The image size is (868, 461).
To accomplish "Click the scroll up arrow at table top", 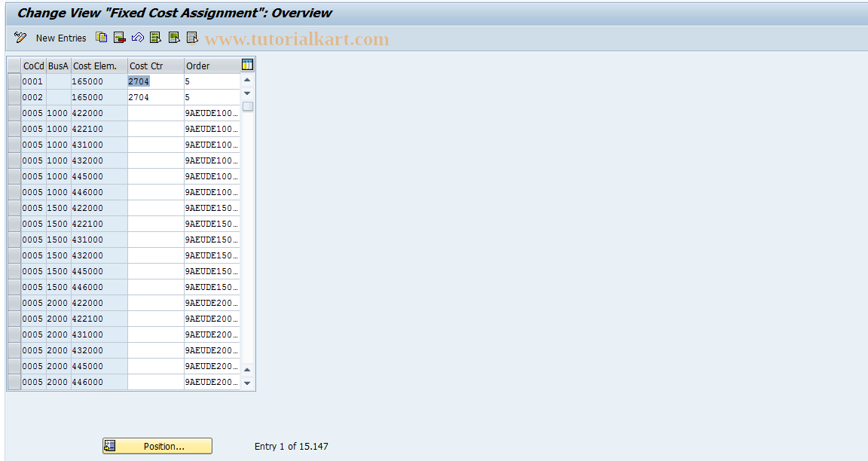I will pyautogui.click(x=247, y=81).
